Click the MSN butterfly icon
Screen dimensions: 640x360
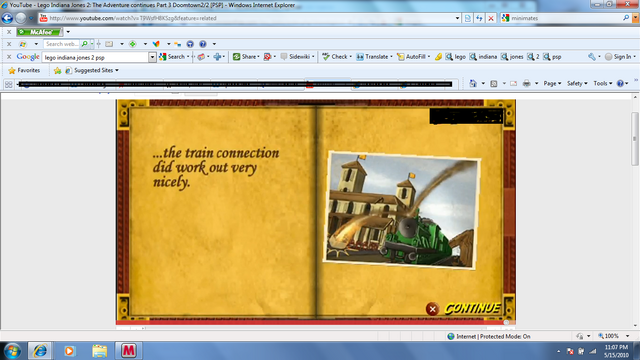(156, 44)
